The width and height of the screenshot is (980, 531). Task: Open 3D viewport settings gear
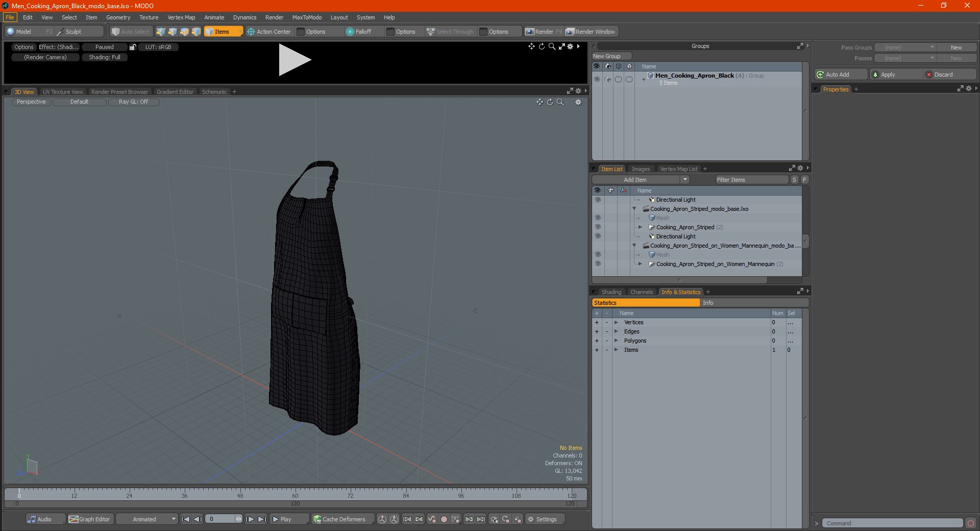[x=578, y=102]
